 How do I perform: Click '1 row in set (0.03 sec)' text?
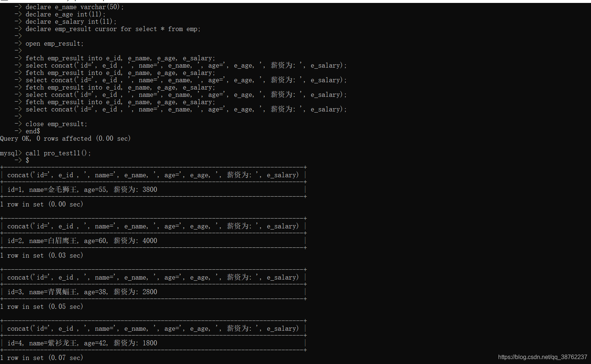42,255
